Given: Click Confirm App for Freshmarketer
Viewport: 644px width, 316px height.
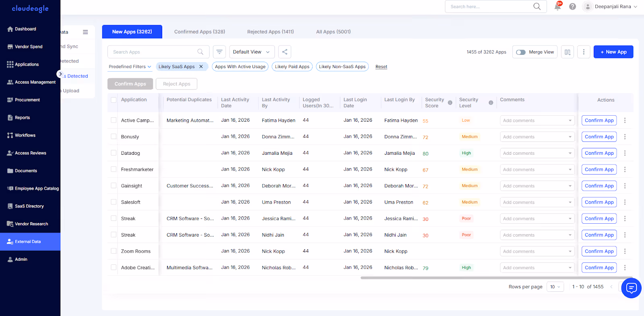Looking at the screenshot, I should 599,169.
